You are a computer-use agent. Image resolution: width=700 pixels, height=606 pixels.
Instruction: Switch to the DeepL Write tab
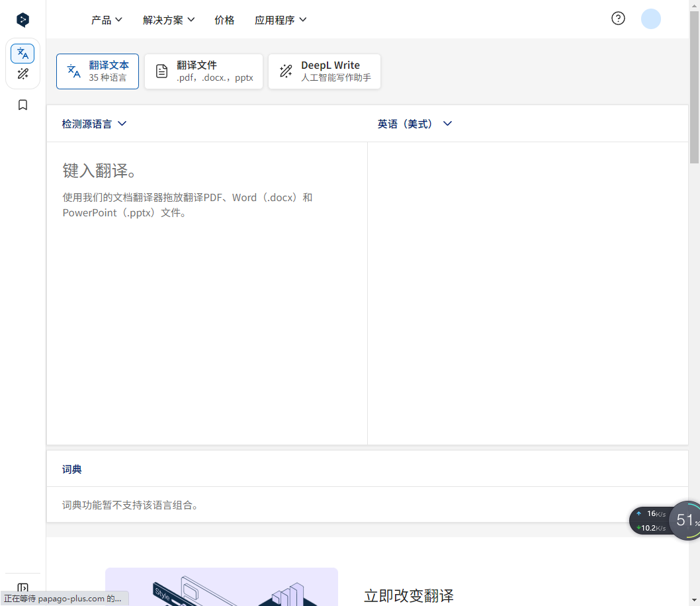point(325,71)
